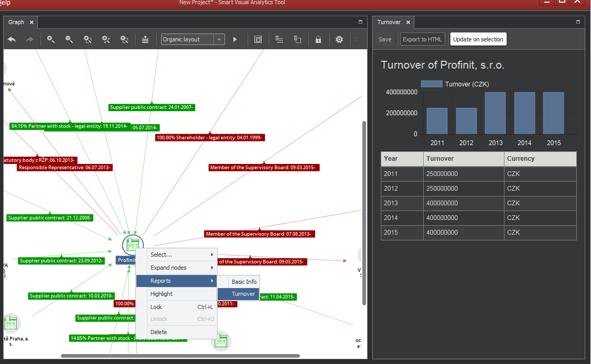Open graph settings gear icon

coord(339,39)
